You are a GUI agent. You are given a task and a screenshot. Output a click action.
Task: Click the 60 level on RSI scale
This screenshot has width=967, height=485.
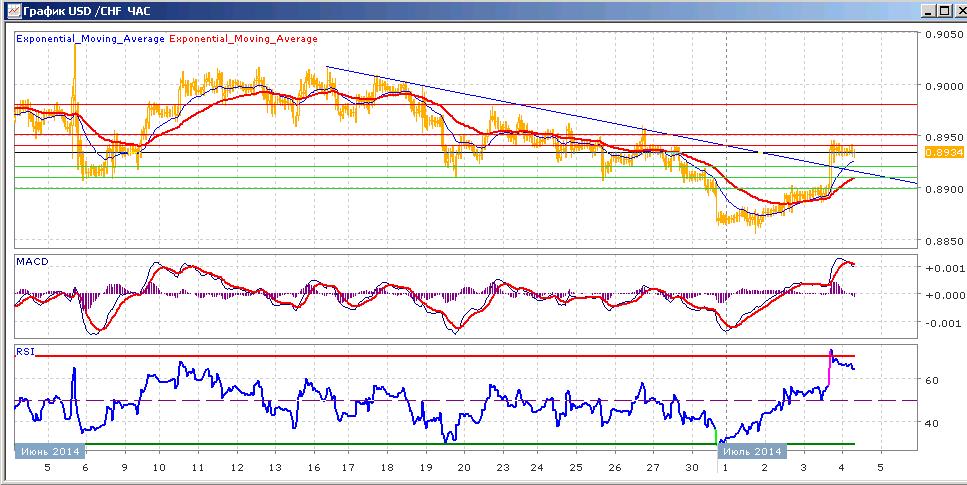pos(932,381)
